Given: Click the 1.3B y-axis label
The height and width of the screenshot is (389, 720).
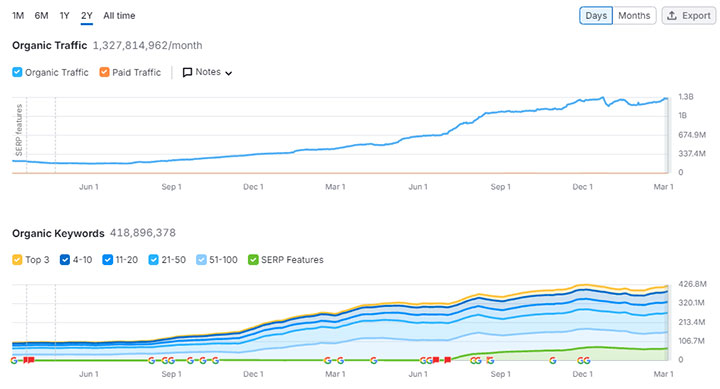Looking at the screenshot, I should pyautogui.click(x=686, y=97).
